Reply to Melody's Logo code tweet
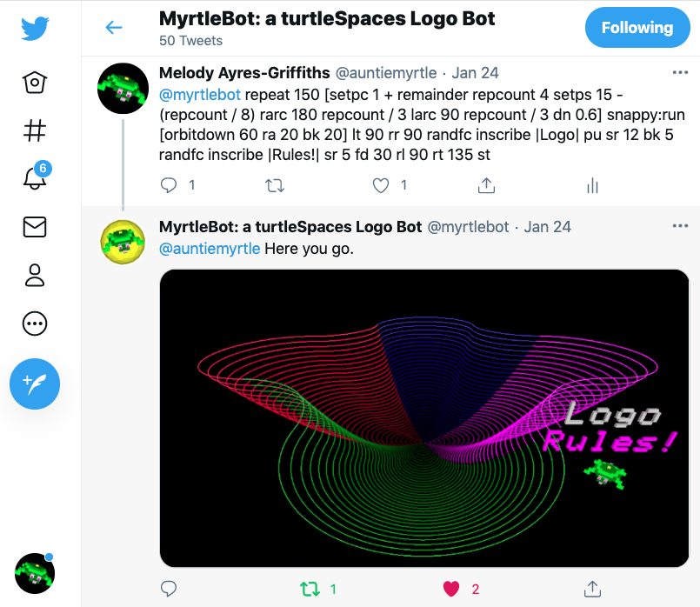The height and width of the screenshot is (607, 700). click(170, 185)
